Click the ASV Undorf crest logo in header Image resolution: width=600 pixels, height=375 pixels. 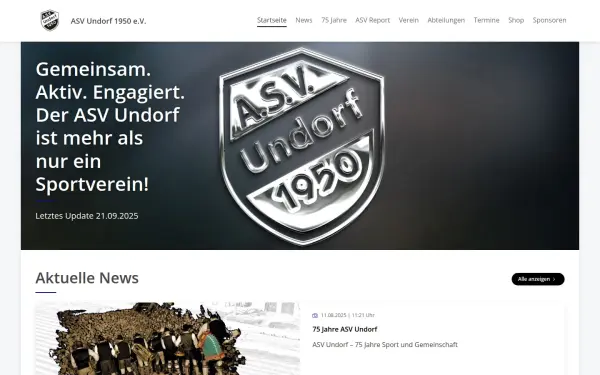[50, 21]
